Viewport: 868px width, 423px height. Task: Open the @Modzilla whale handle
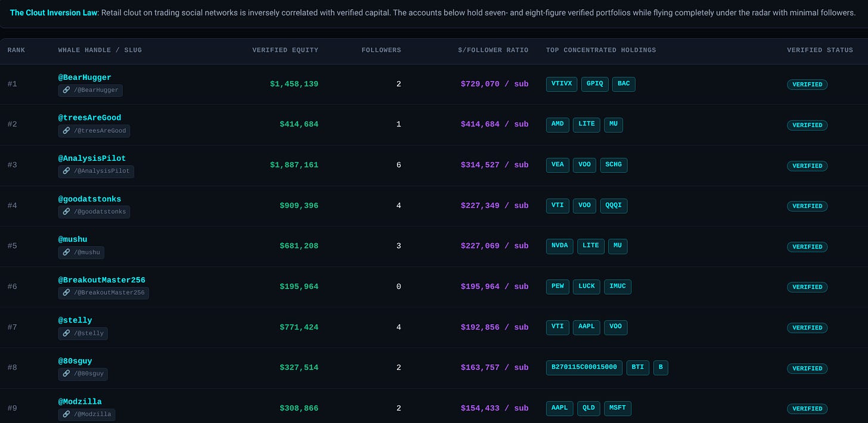(80, 402)
